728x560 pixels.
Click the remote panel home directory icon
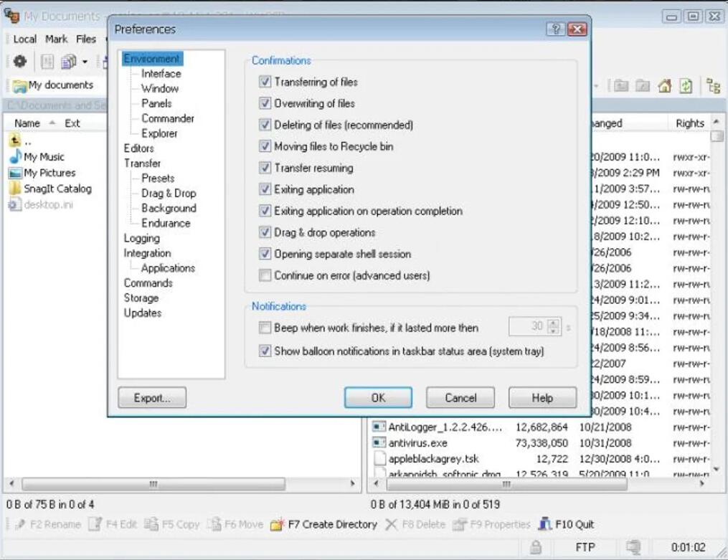(x=665, y=86)
